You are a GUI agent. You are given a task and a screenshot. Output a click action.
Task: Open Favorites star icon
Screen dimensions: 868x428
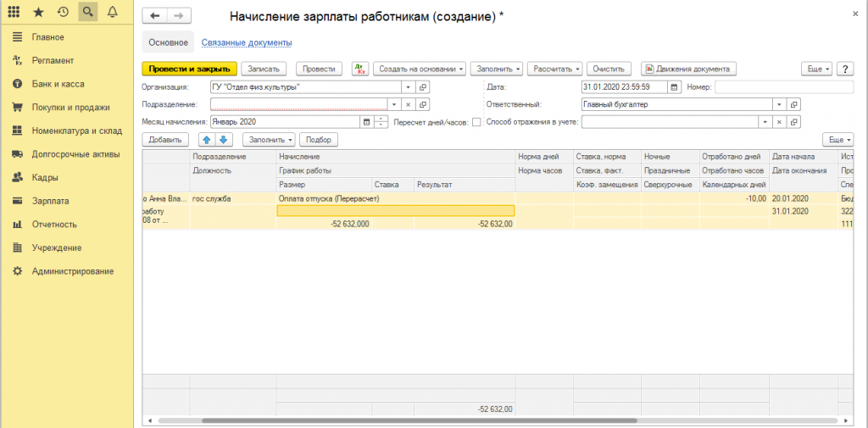tap(38, 12)
